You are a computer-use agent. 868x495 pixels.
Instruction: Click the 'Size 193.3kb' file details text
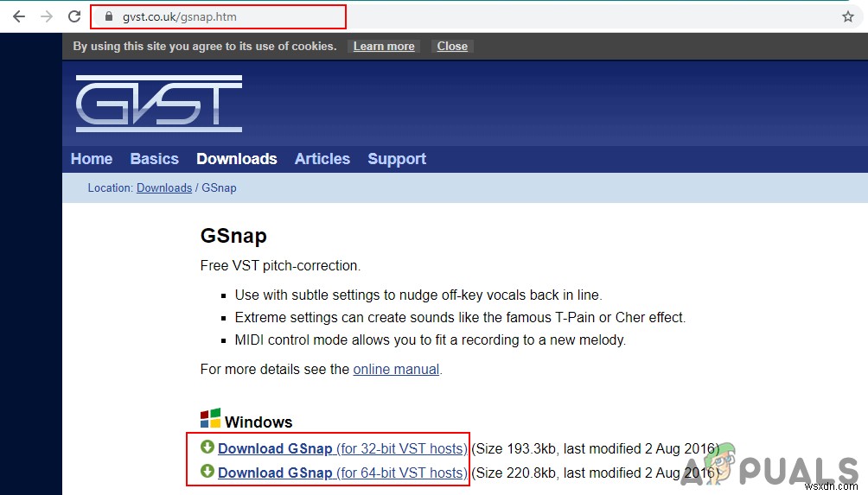(595, 448)
